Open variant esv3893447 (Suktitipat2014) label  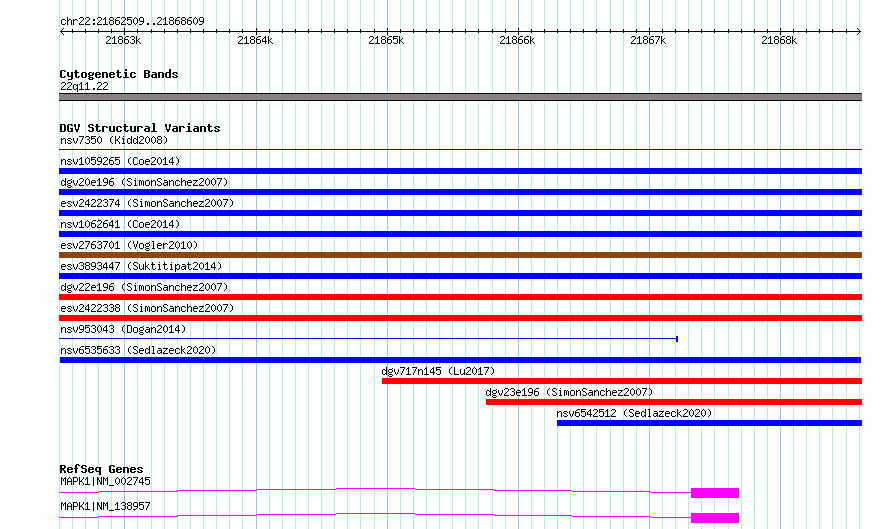click(141, 266)
